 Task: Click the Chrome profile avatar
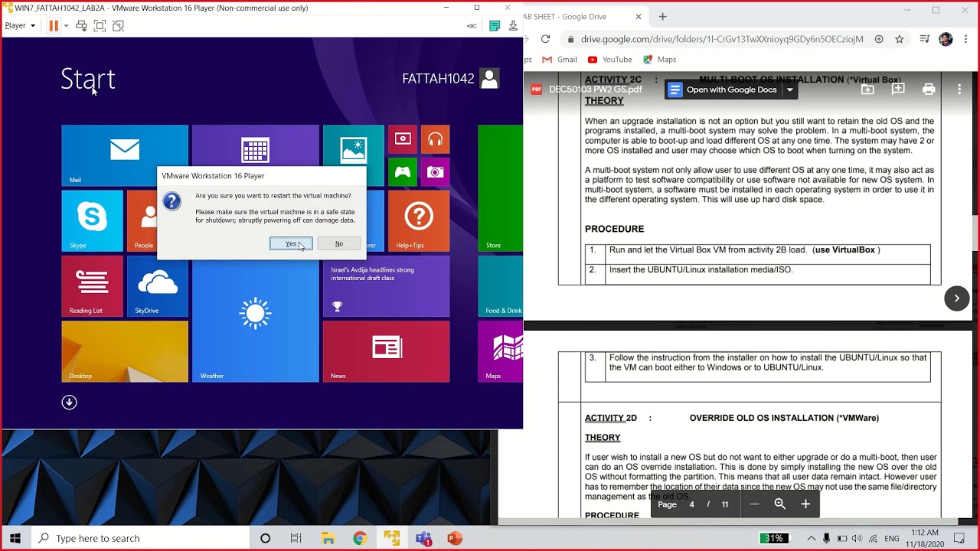click(x=946, y=39)
